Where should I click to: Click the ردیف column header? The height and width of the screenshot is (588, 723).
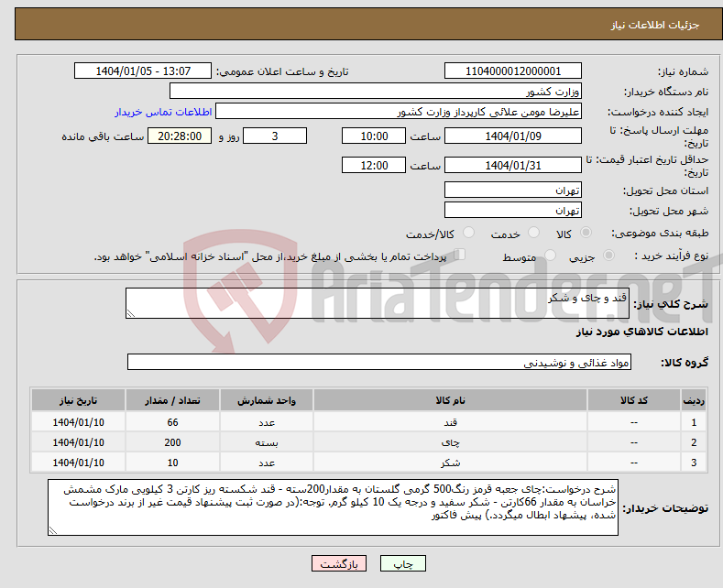(x=694, y=400)
